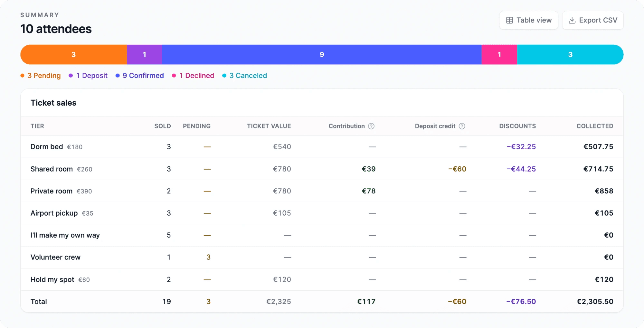Select the Shared room tier row
This screenshot has height=328, width=644.
coord(322,169)
